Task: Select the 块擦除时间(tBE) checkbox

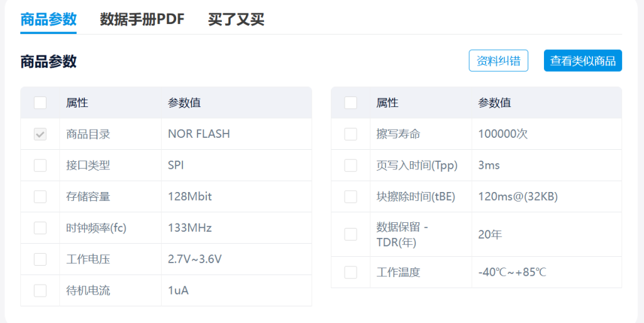Action: pos(351,196)
